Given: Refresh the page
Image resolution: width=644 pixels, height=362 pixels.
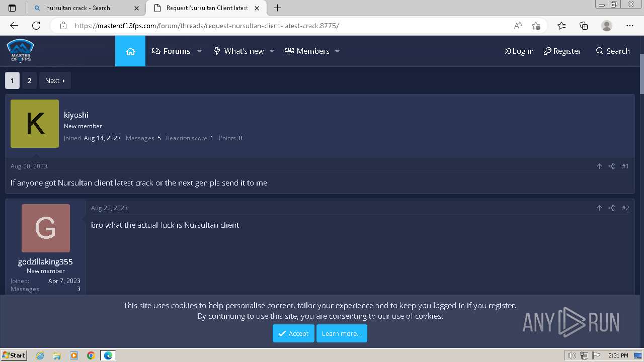Looking at the screenshot, I should click(x=36, y=26).
